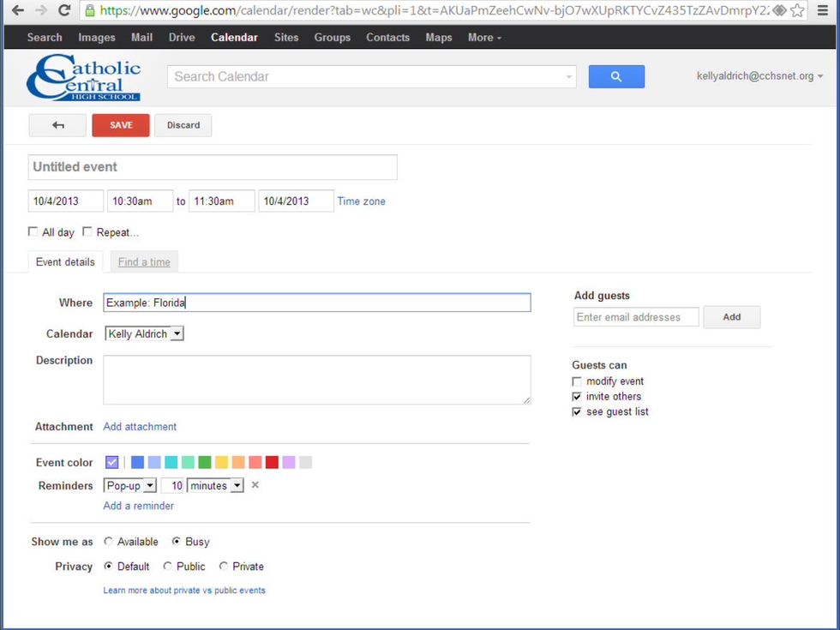The height and width of the screenshot is (630, 840).
Task: Bookmark page with star icon
Action: [x=798, y=11]
